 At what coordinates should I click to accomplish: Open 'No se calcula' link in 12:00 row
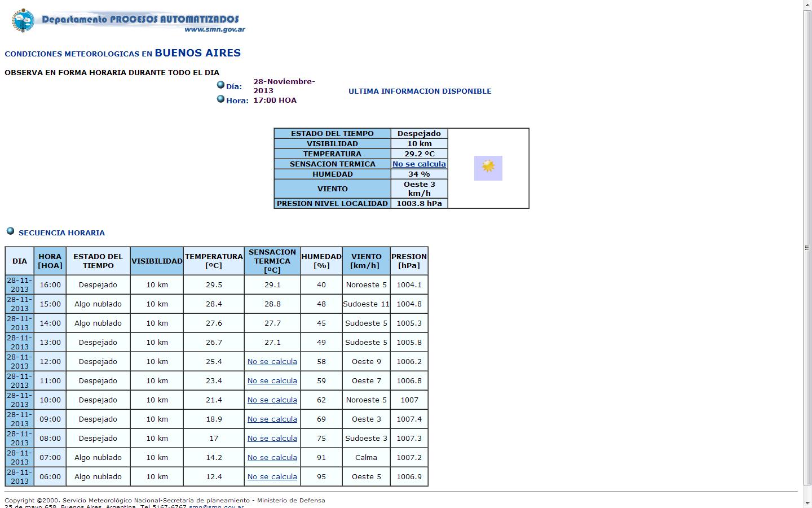272,361
